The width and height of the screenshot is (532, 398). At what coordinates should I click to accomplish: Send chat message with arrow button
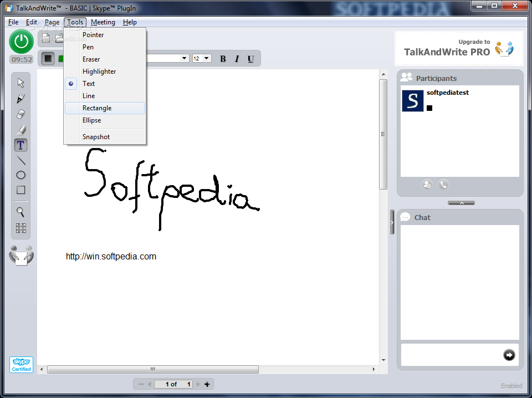coord(509,355)
